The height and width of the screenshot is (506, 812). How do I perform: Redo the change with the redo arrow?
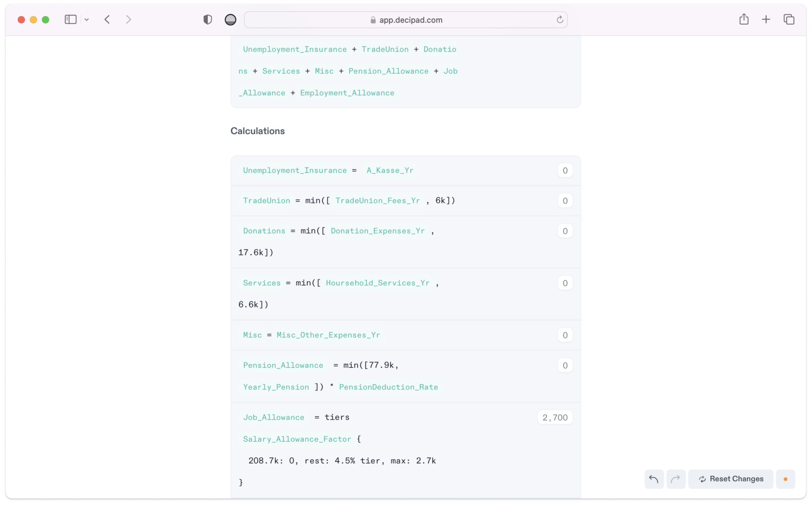[x=676, y=479]
